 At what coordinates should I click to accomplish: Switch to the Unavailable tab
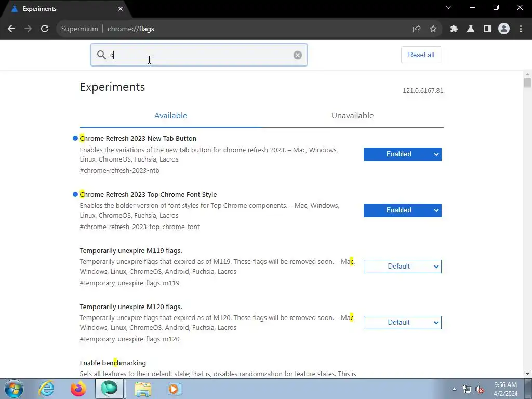point(353,116)
